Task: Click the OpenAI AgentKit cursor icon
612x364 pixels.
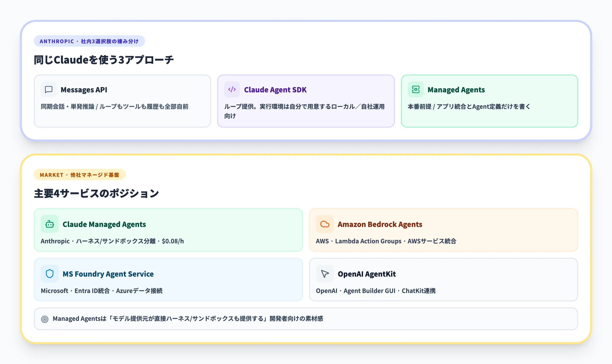Action: [x=325, y=274]
